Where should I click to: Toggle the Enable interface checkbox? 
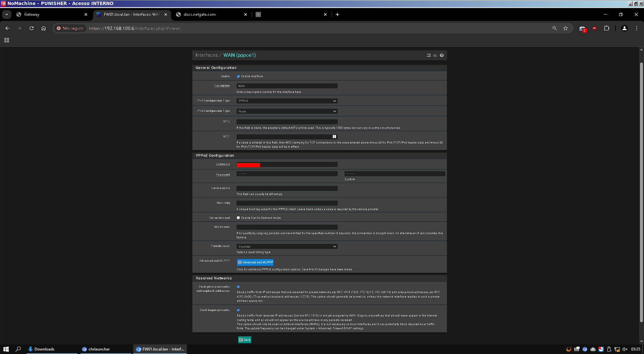[x=238, y=76]
